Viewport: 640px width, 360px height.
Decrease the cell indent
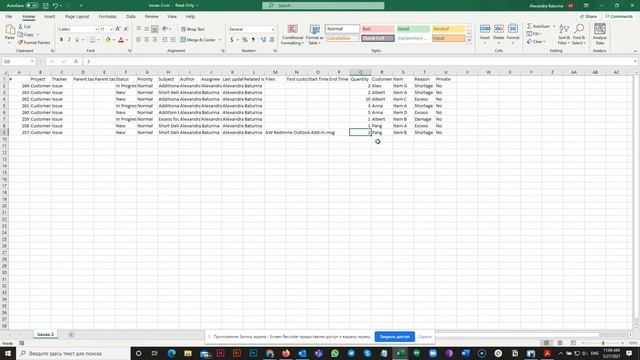(164, 40)
